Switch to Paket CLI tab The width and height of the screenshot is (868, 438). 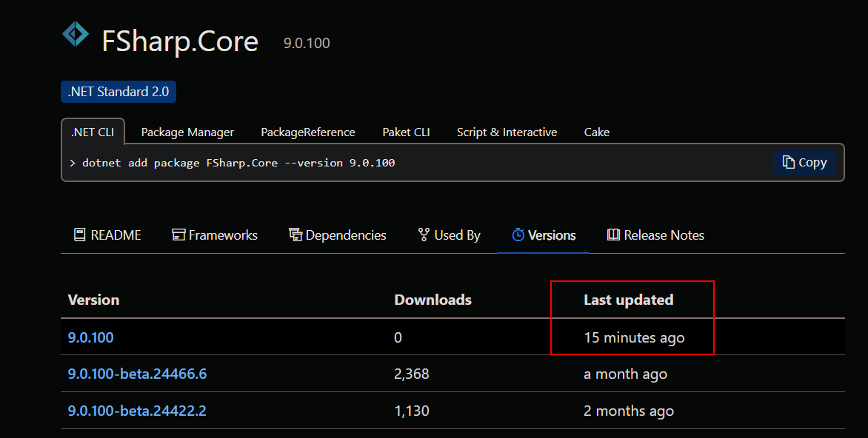pos(406,132)
